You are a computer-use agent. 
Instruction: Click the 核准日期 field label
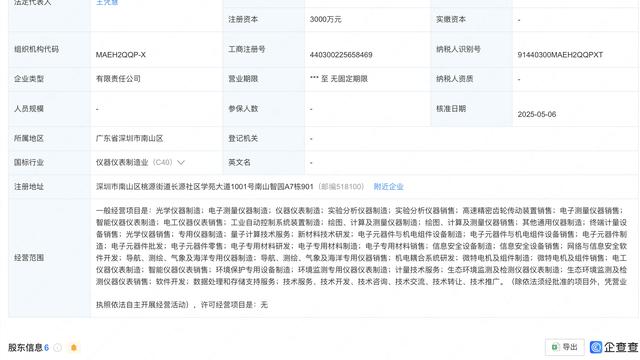pyautogui.click(x=451, y=109)
